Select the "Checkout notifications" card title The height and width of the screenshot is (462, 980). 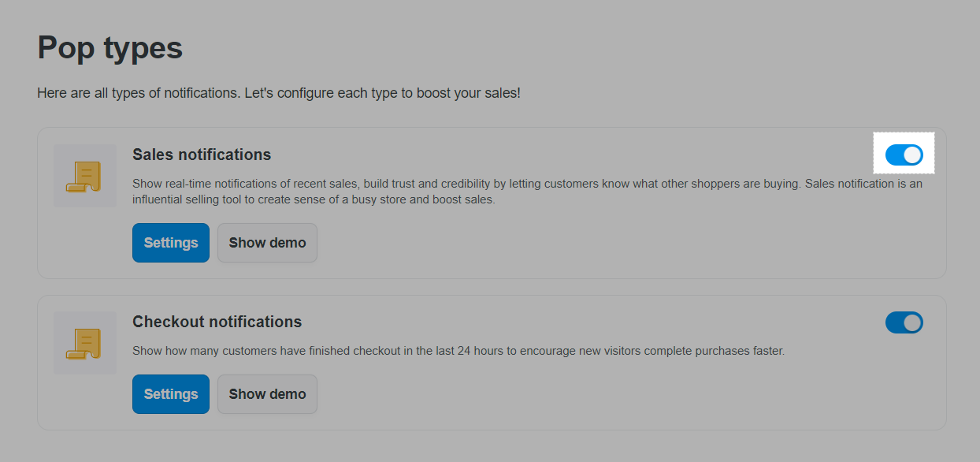[x=217, y=322]
